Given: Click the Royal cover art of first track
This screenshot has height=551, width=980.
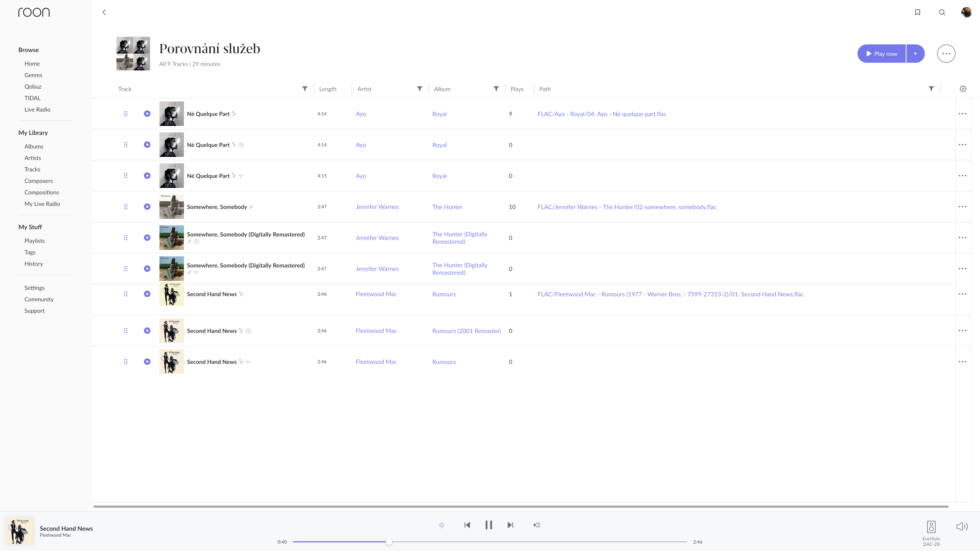Looking at the screenshot, I should (171, 114).
